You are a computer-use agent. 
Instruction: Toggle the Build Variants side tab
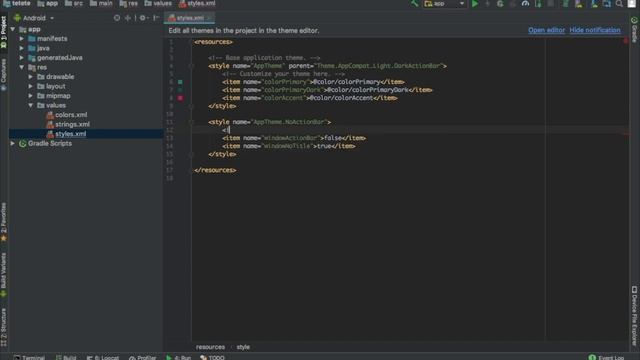coord(4,275)
